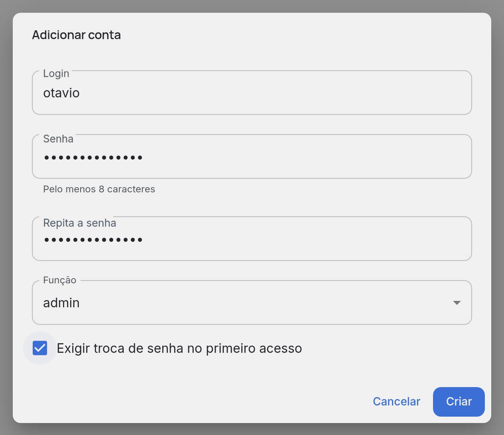Focus the 'Repita a senha' field
This screenshot has height=435, width=504.
(x=252, y=239)
